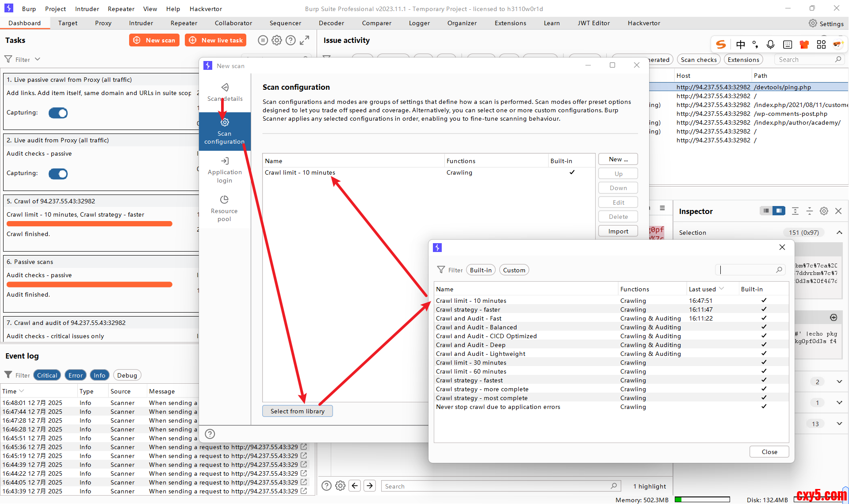Select Application login sidebar icon
Screen dimensions: 849x504
pos(225,161)
